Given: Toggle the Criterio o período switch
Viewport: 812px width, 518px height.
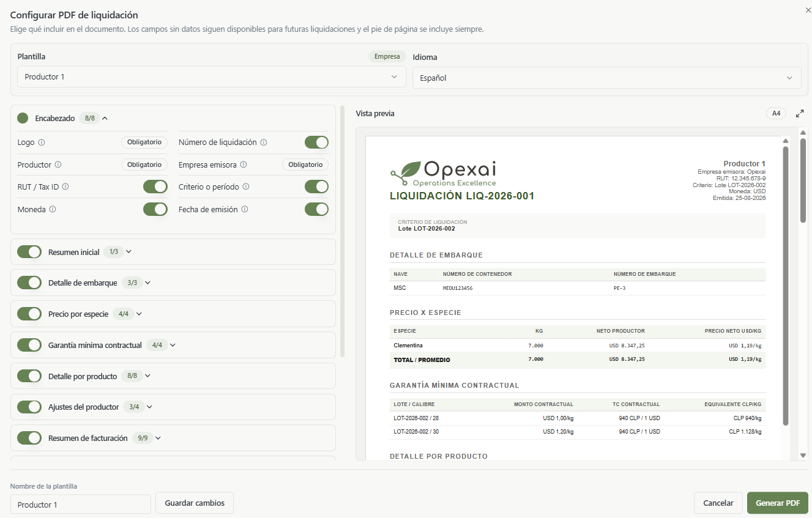Looking at the screenshot, I should [x=317, y=187].
